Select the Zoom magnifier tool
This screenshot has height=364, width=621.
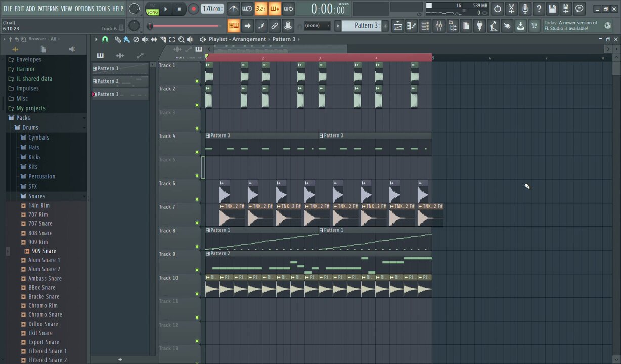pos(181,39)
